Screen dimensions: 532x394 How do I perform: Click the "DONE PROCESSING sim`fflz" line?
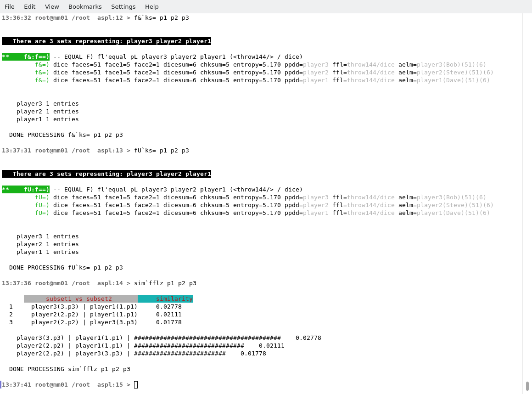(69, 369)
